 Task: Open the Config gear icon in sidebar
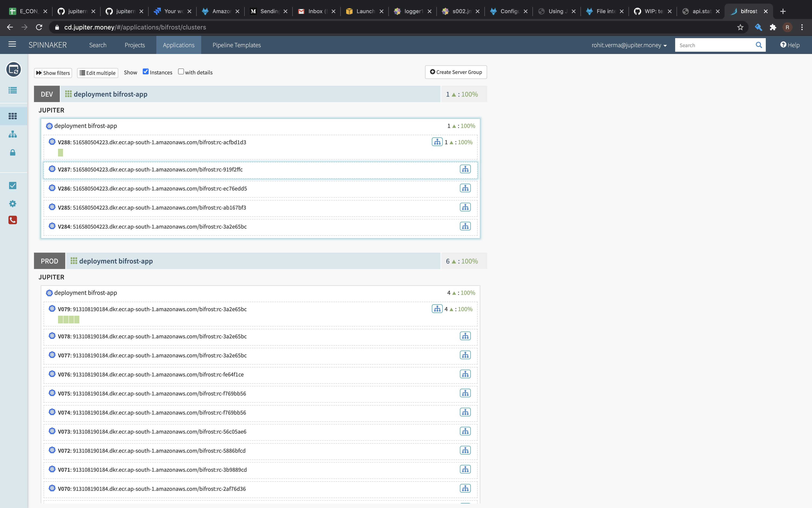[x=13, y=204]
